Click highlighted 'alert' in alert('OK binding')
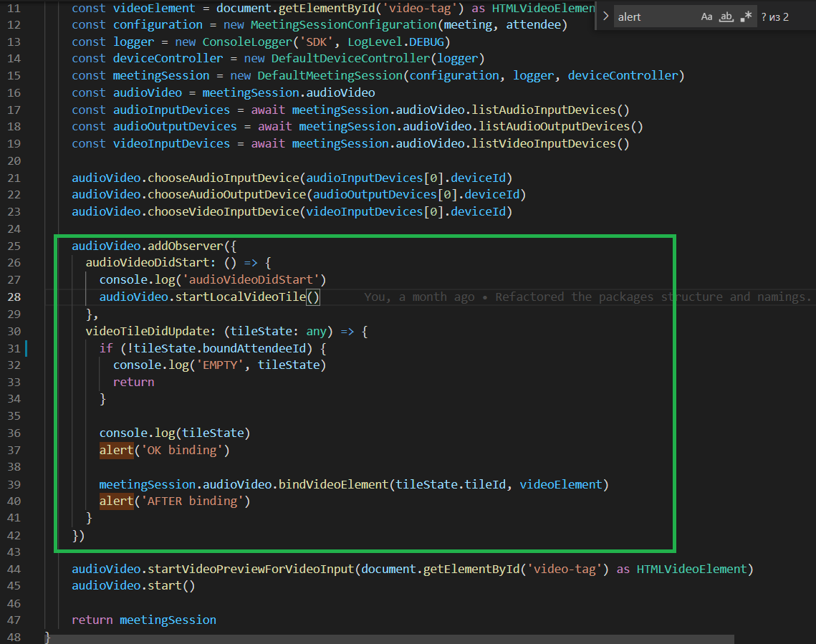 click(117, 450)
